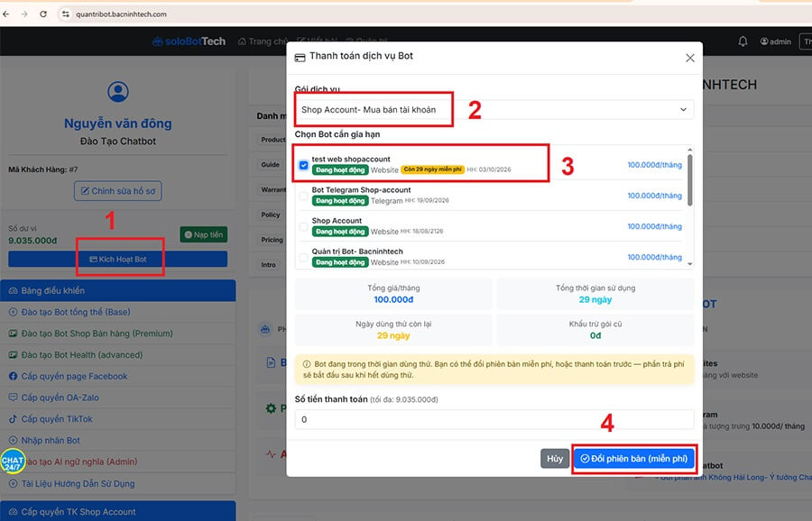812x521 pixels.
Task: Click 100.000đ/tháng price of test web shopaccount
Action: (655, 165)
